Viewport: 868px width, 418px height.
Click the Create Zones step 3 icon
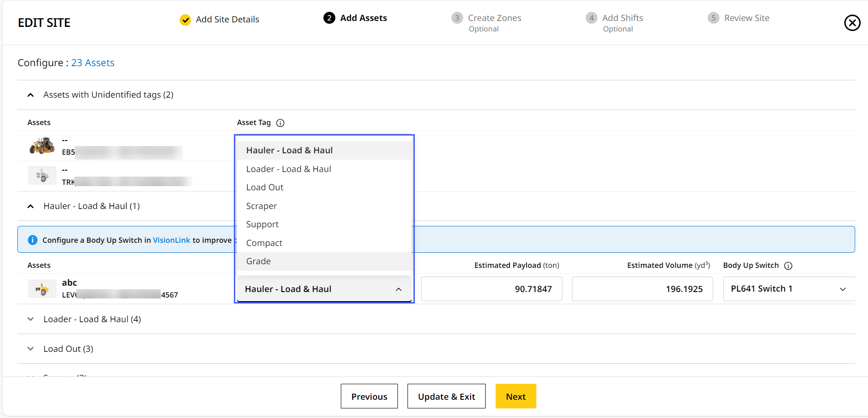tap(457, 18)
